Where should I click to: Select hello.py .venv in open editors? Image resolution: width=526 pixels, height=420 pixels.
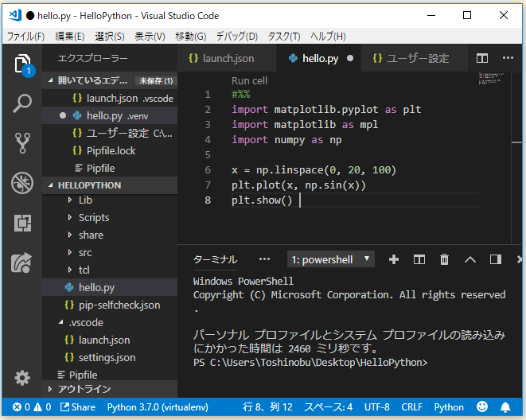point(110,115)
